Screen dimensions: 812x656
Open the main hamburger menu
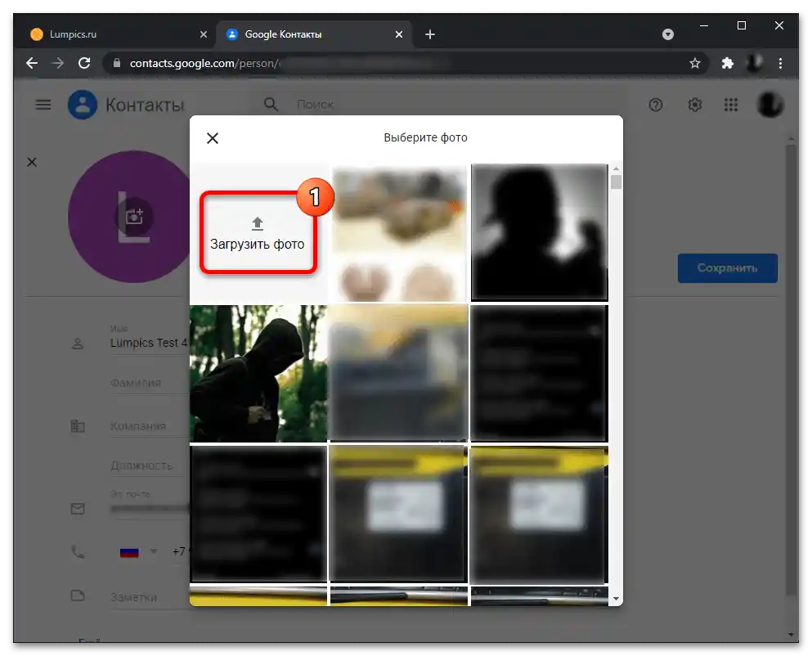click(x=43, y=105)
